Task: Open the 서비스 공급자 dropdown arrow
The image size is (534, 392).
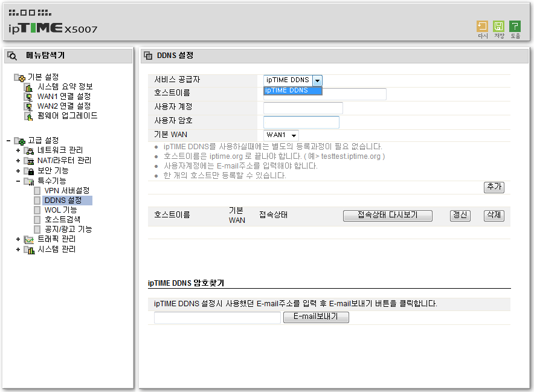Action: [x=317, y=80]
